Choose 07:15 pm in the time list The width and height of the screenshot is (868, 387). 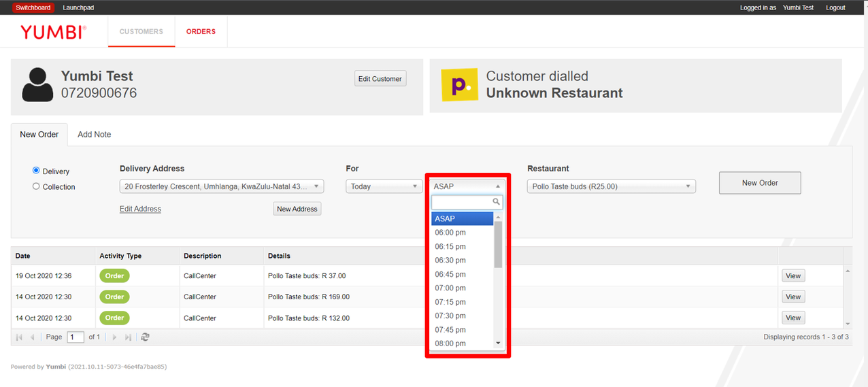click(463, 302)
